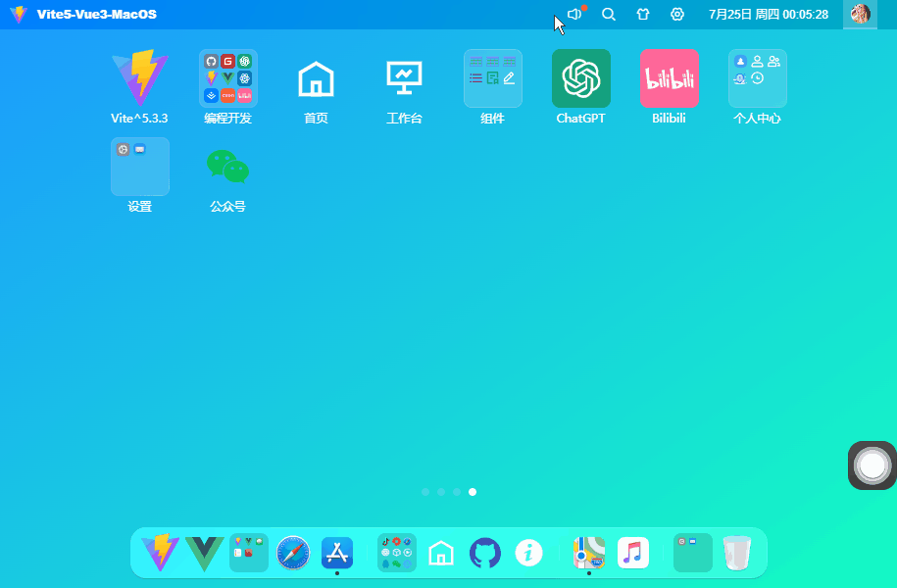Go to the first desktop page dot
This screenshot has width=897, height=588.
pyautogui.click(x=425, y=492)
